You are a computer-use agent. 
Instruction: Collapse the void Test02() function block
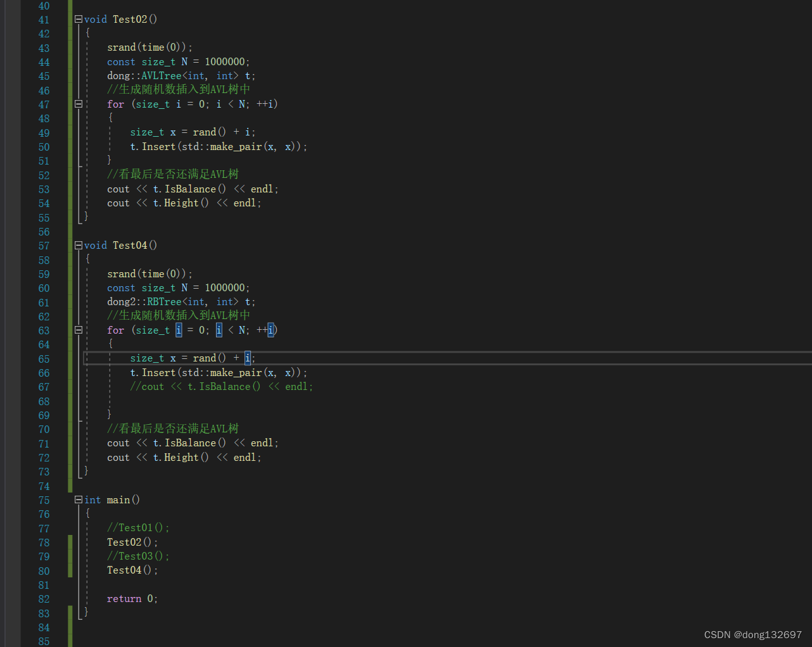click(79, 20)
